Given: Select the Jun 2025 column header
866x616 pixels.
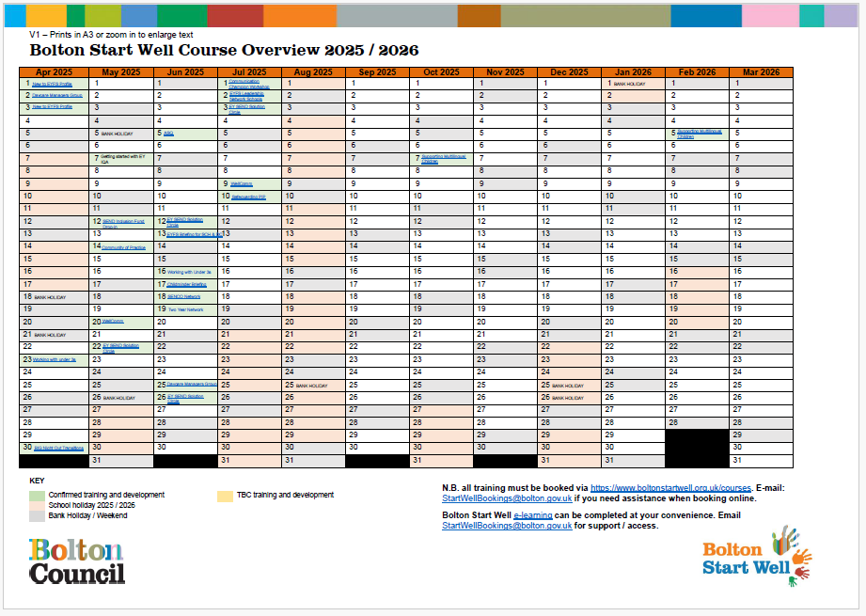Looking at the screenshot, I should [x=185, y=72].
